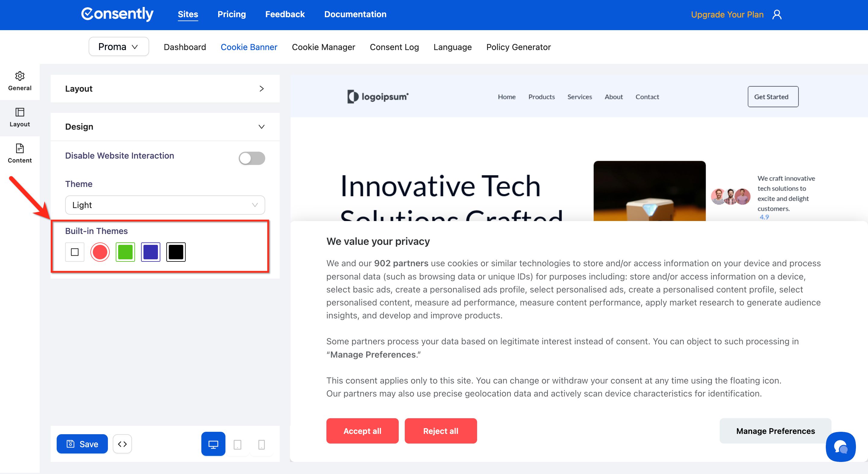
Task: Open the Consent Log tab
Action: tap(394, 47)
